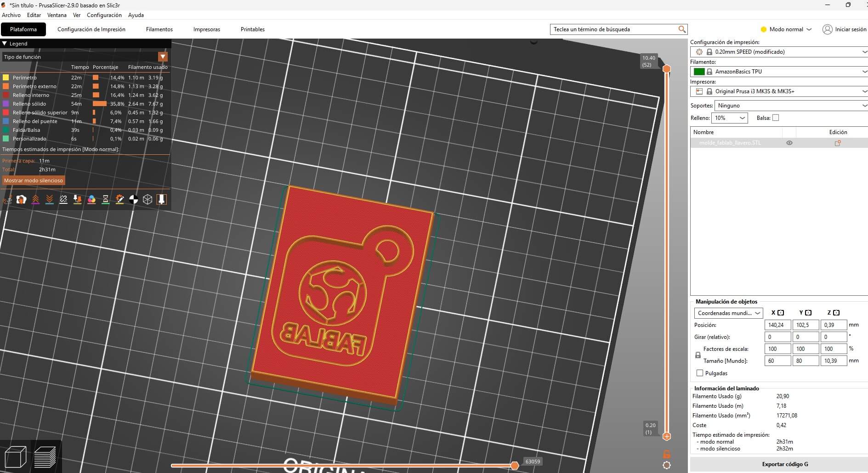
Task: Toggle visibility eye for molde_fablab_llavero.STL
Action: point(789,143)
